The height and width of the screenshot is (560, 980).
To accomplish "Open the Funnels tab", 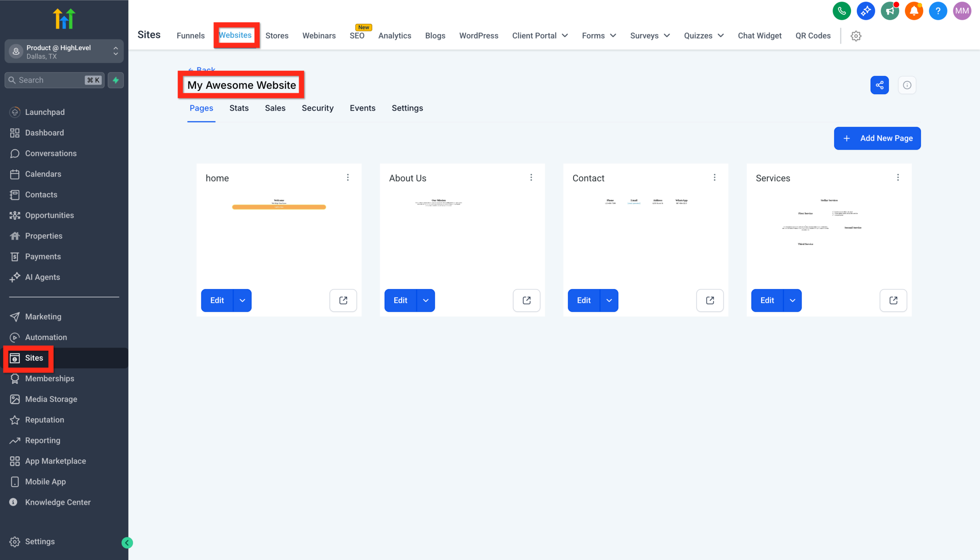I will coord(190,35).
